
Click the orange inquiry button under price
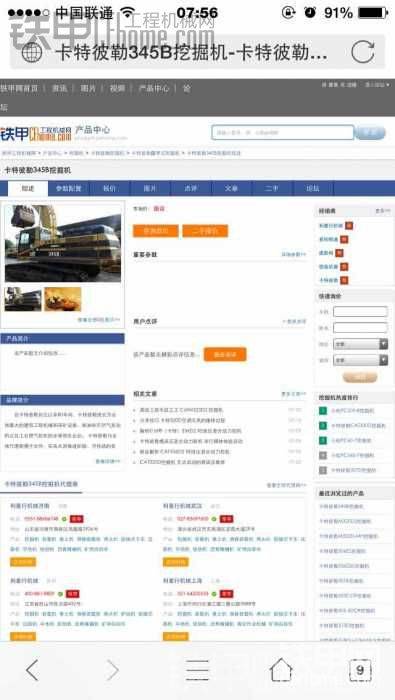pyautogui.click(x=155, y=231)
